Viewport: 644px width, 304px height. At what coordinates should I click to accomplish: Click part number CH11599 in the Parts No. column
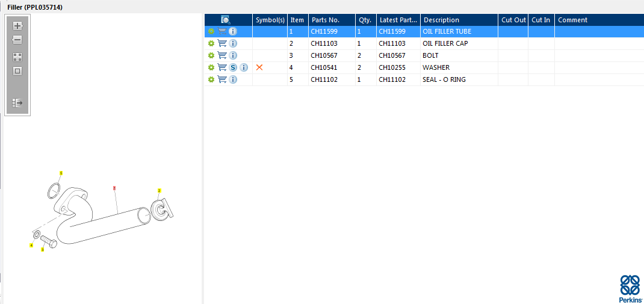[x=324, y=31]
